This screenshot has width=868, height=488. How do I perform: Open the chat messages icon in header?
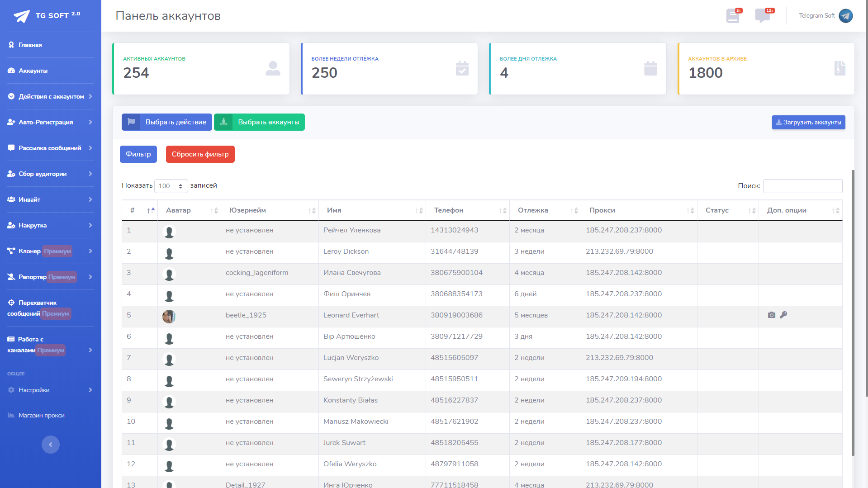[x=763, y=16]
